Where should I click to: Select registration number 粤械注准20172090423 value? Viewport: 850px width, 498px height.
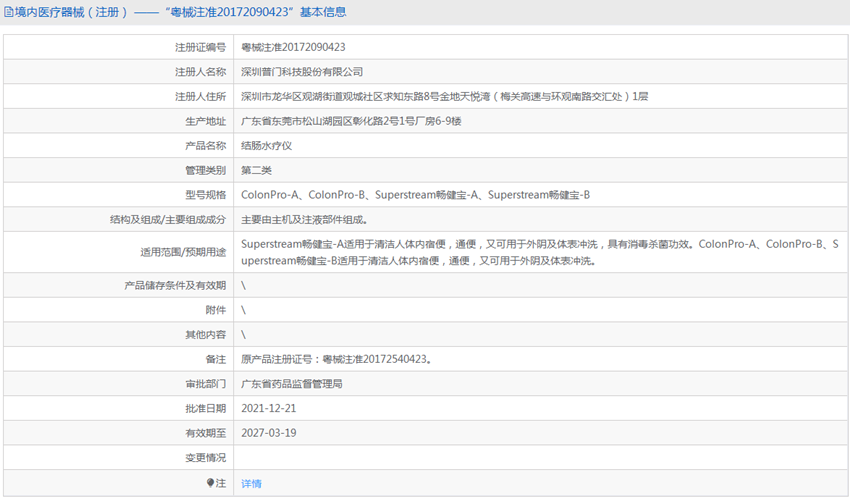click(x=293, y=47)
